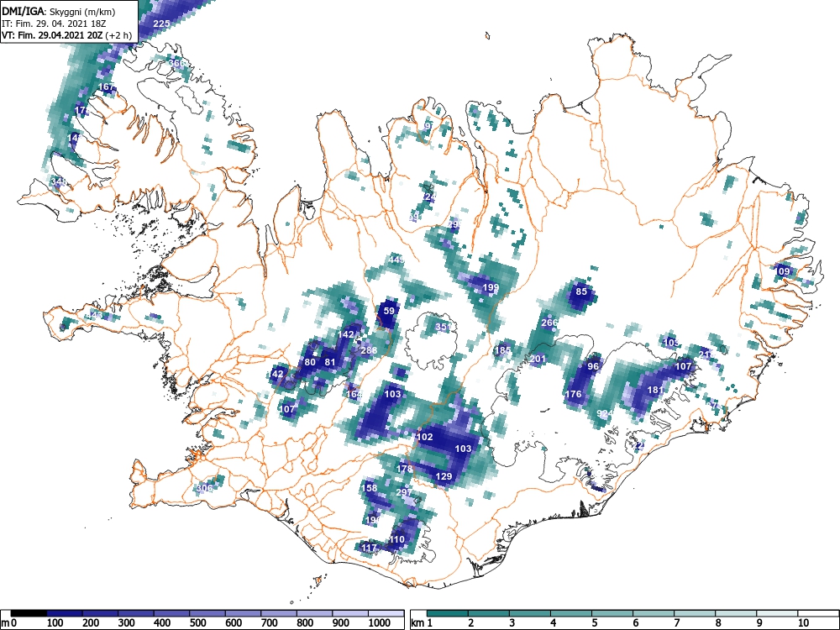Click the '142' map value
Screen dimensions: 840x630
pos(345,334)
